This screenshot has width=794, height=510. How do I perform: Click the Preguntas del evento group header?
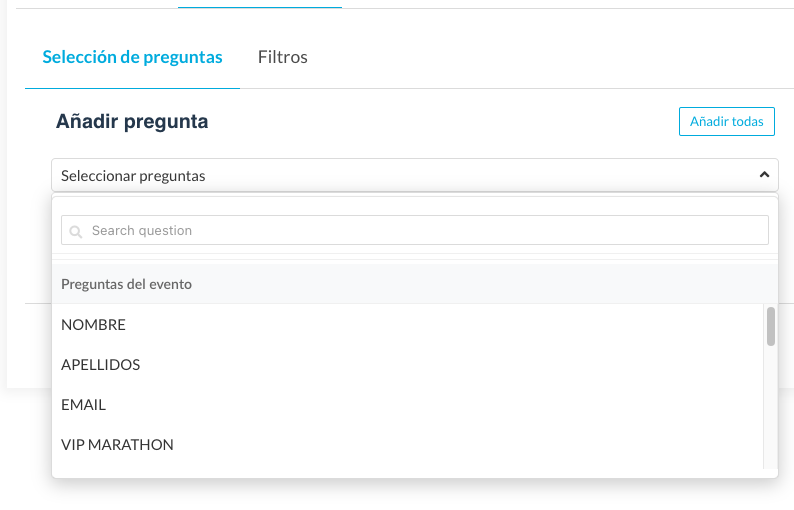click(127, 284)
